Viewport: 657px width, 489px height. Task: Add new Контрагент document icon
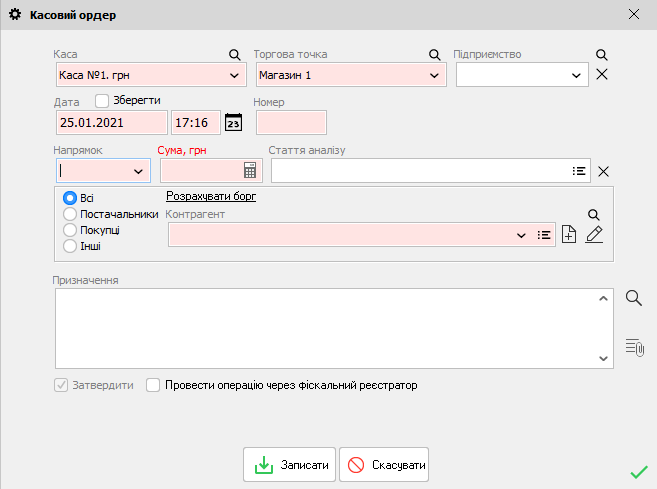[569, 235]
